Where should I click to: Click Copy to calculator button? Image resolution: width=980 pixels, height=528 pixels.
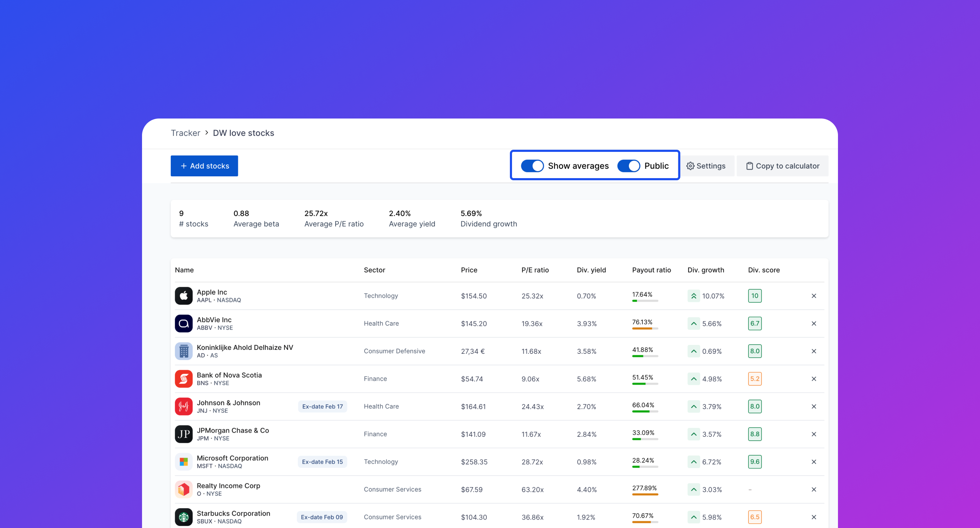coord(783,166)
